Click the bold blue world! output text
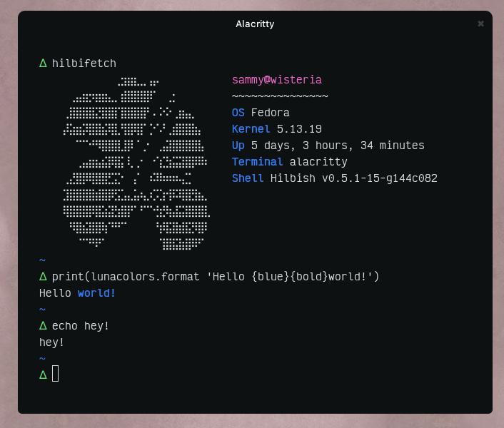Screen dimensions: 504x428 click(96, 293)
